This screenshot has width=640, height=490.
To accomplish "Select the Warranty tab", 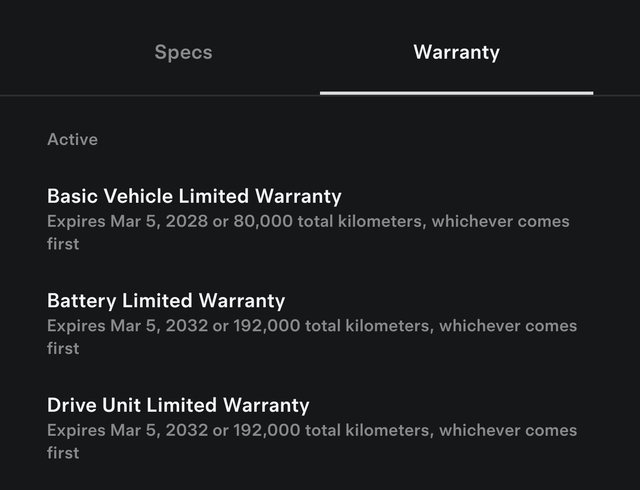I will coord(456,52).
